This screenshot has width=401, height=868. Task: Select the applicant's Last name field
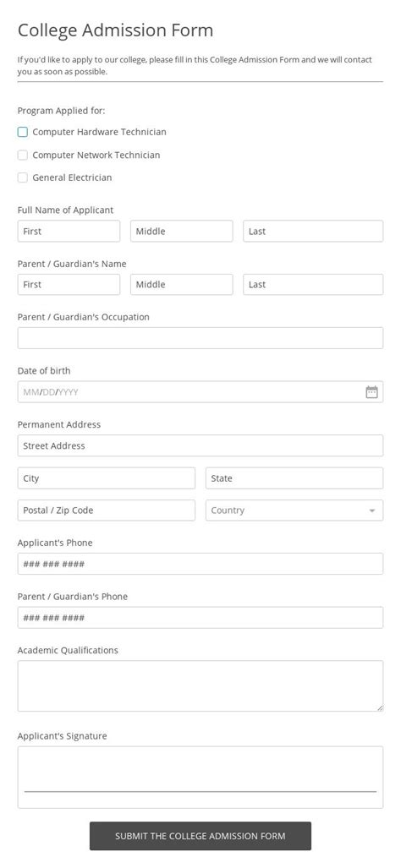tap(313, 232)
